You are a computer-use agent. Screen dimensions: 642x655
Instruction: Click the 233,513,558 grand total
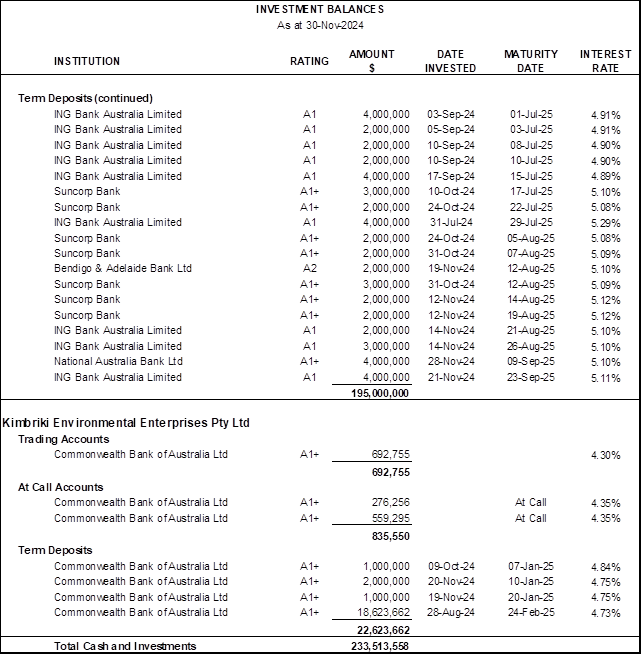click(380, 646)
